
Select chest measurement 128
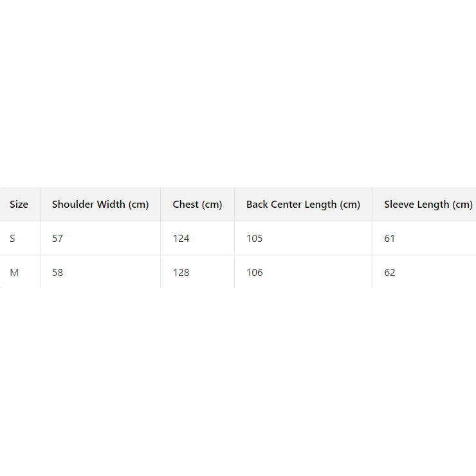181,273
